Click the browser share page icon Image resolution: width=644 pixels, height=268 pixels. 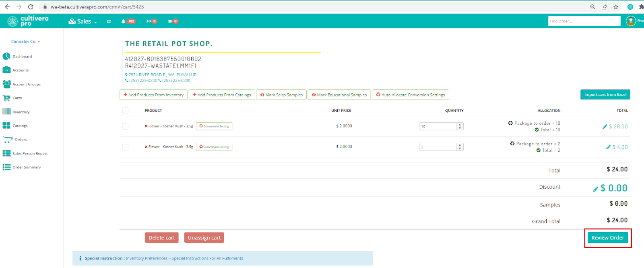[604, 7]
